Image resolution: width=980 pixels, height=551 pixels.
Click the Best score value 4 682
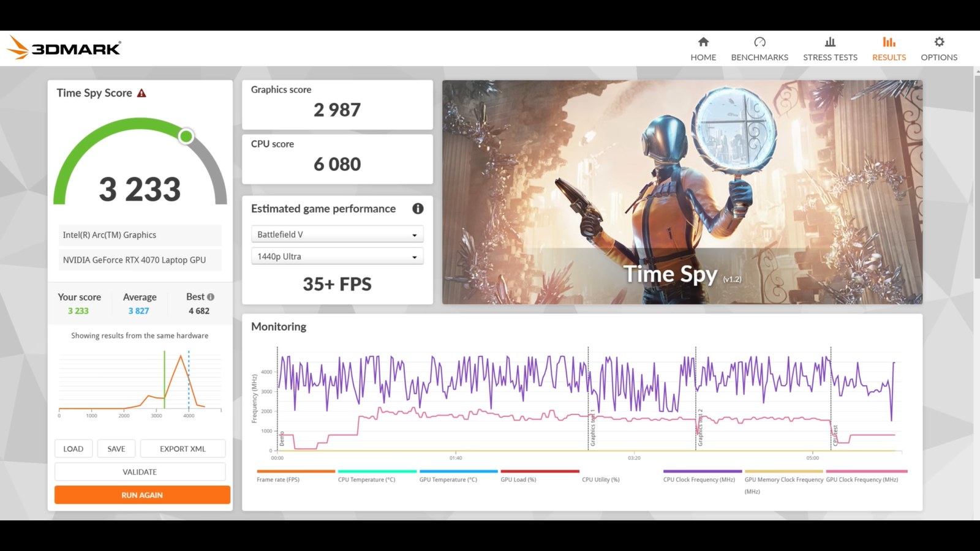(x=199, y=311)
